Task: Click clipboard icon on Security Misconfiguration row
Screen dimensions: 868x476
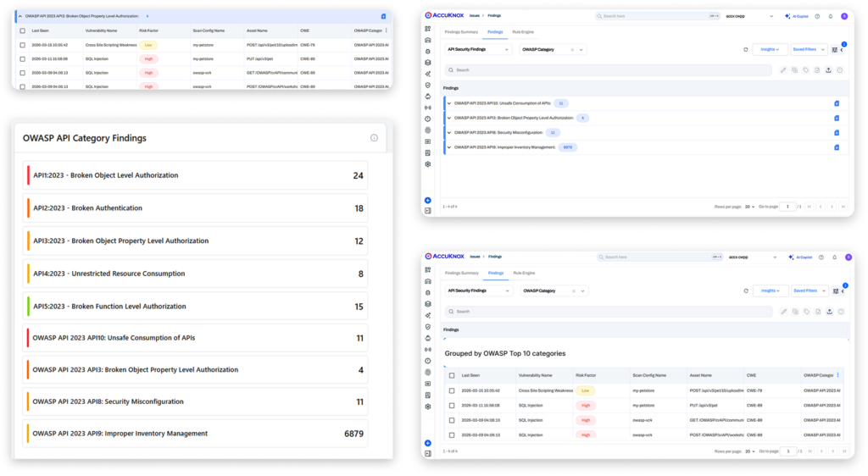Action: (837, 133)
